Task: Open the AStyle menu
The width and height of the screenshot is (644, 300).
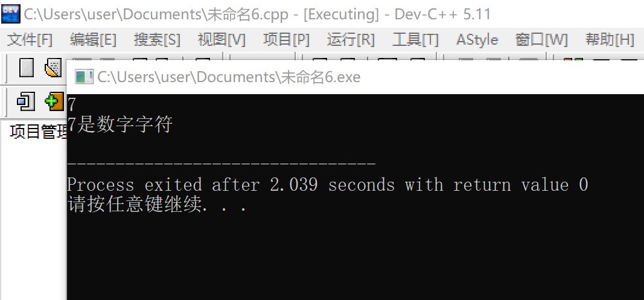Action: point(477,40)
